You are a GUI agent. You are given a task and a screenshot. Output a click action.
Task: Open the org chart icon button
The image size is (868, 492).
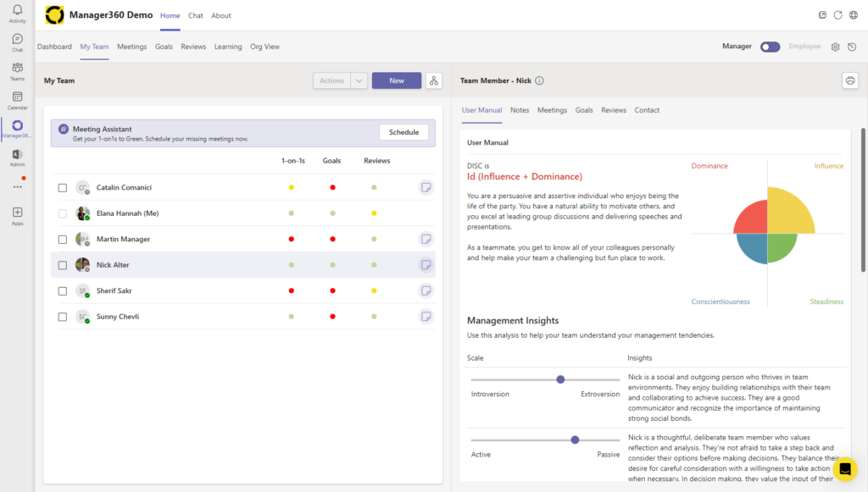click(x=434, y=80)
